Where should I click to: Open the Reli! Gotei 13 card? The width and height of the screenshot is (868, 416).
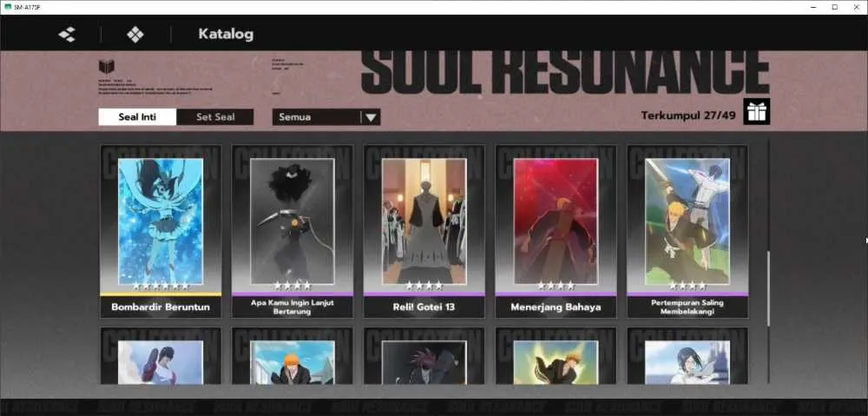coord(424,232)
